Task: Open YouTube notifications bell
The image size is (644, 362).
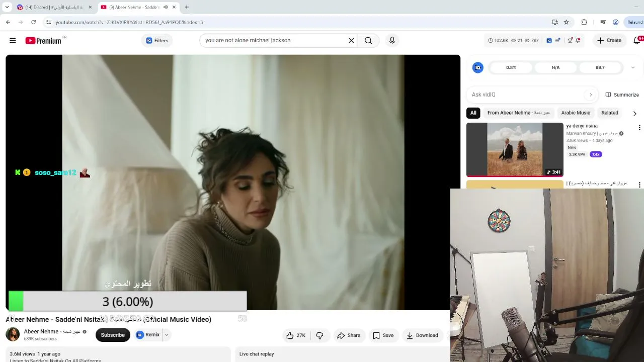Action: (x=637, y=40)
